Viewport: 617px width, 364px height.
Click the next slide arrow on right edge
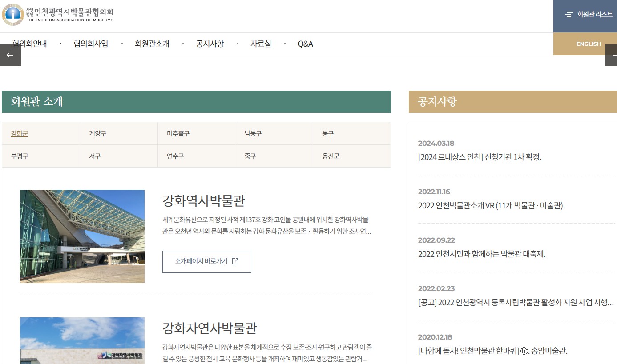point(611,55)
